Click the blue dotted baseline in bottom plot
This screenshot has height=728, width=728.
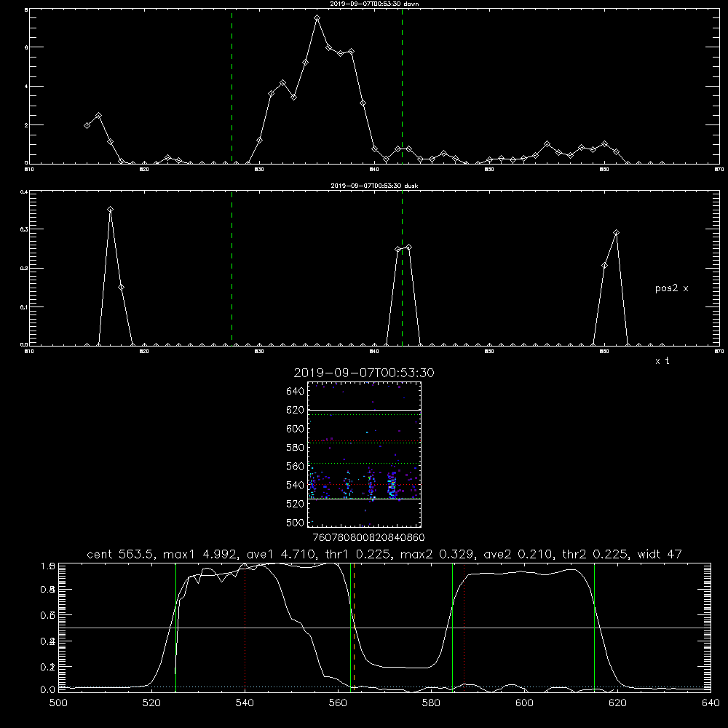click(x=384, y=687)
